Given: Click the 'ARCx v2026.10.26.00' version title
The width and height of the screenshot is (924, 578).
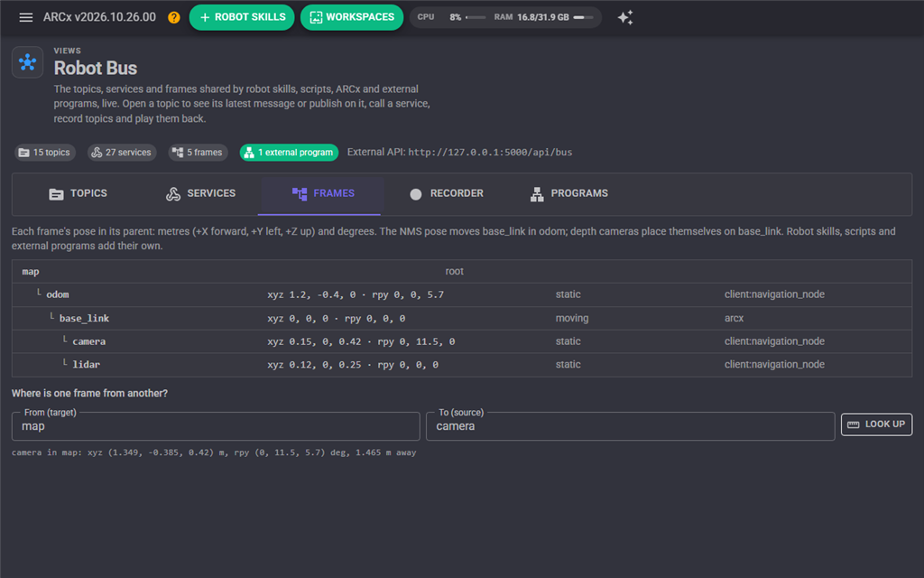Looking at the screenshot, I should [x=99, y=17].
